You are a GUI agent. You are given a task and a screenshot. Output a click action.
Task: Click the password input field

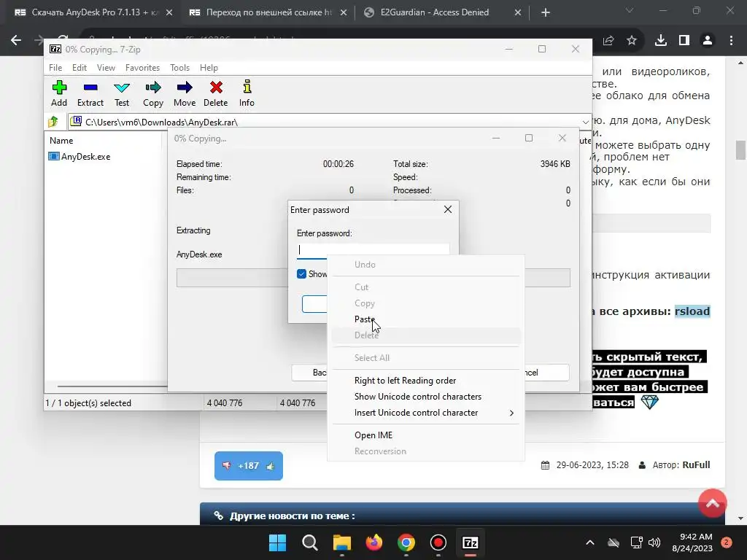tap(373, 251)
